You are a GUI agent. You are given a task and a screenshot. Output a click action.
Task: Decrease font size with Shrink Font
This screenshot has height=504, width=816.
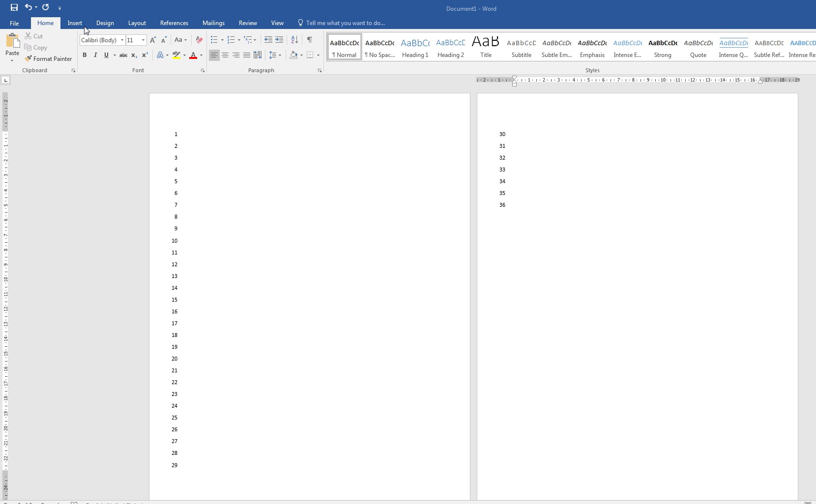[164, 40]
